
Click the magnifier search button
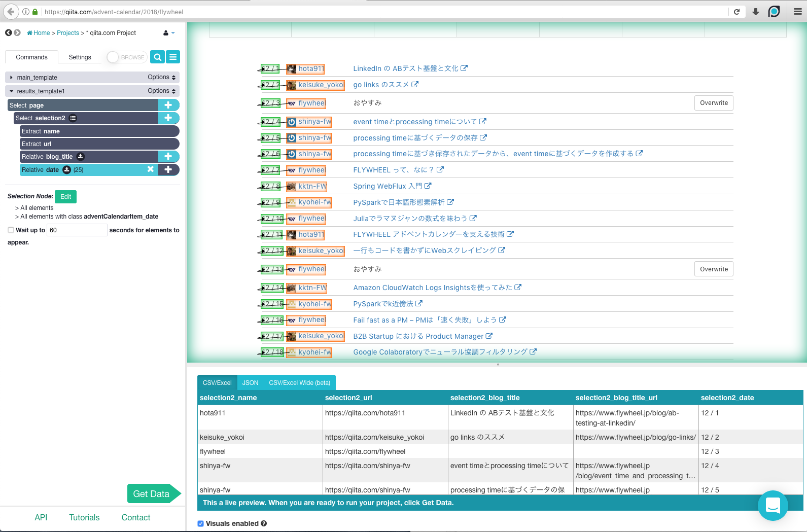pyautogui.click(x=157, y=57)
